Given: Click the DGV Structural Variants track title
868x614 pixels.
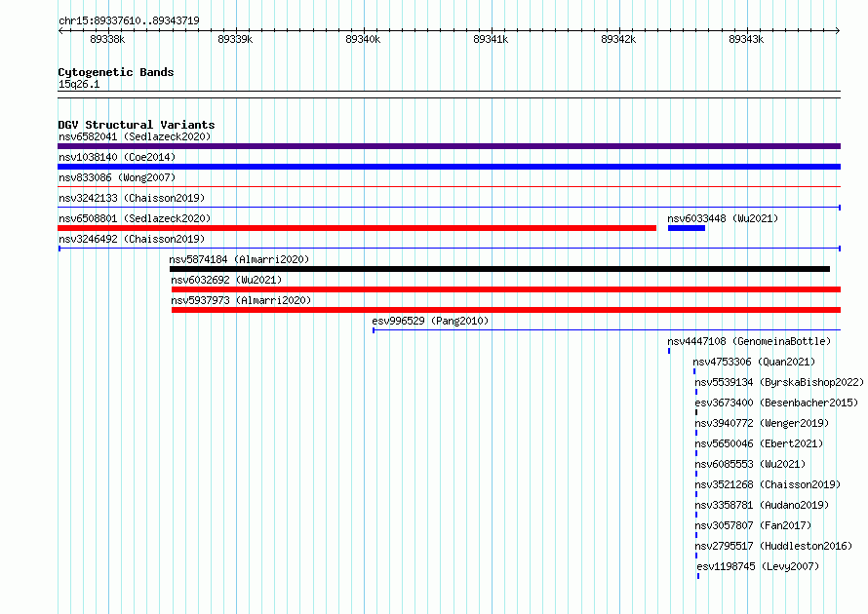Looking at the screenshot, I should click(x=137, y=125).
